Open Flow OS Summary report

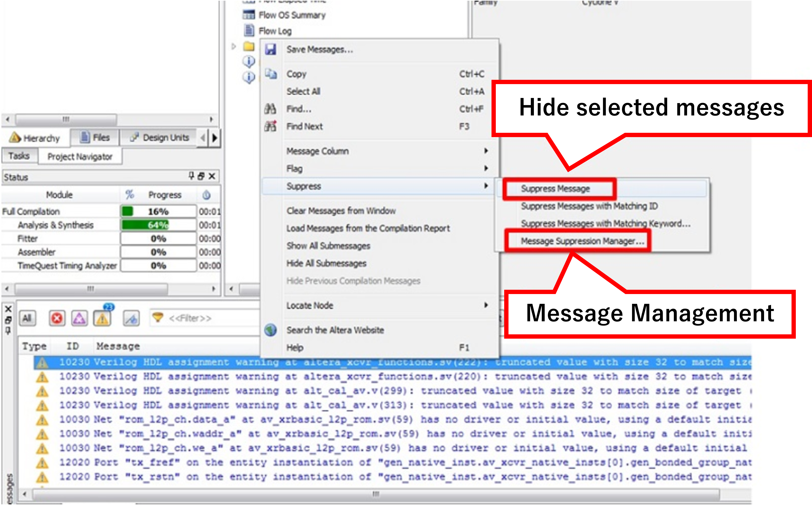point(291,15)
